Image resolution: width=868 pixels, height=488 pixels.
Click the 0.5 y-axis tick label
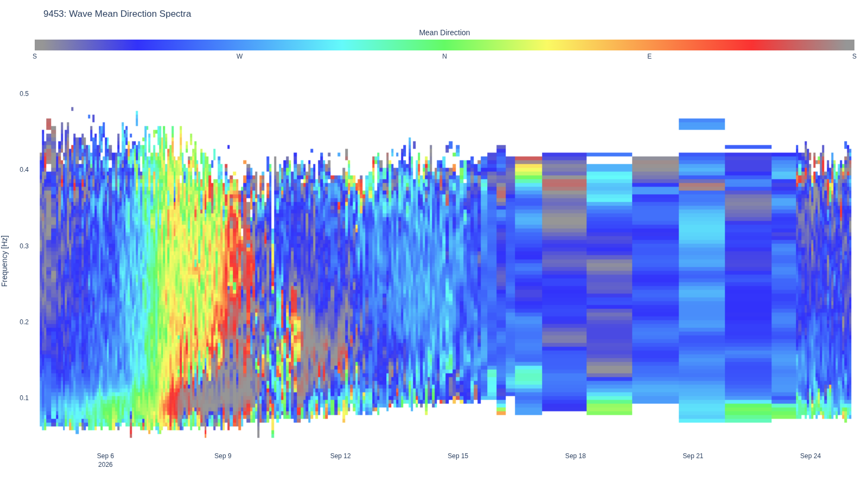tap(24, 94)
